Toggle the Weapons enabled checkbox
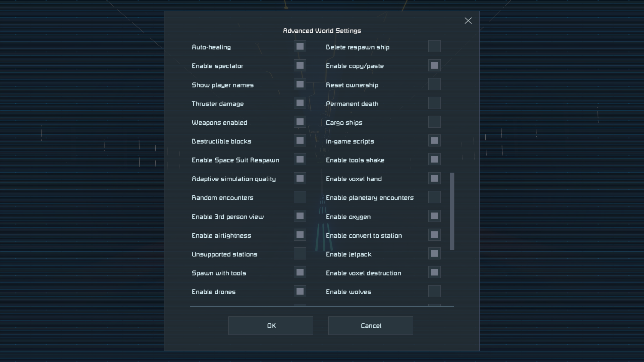Screen dimensions: 644x362 tap(300, 122)
